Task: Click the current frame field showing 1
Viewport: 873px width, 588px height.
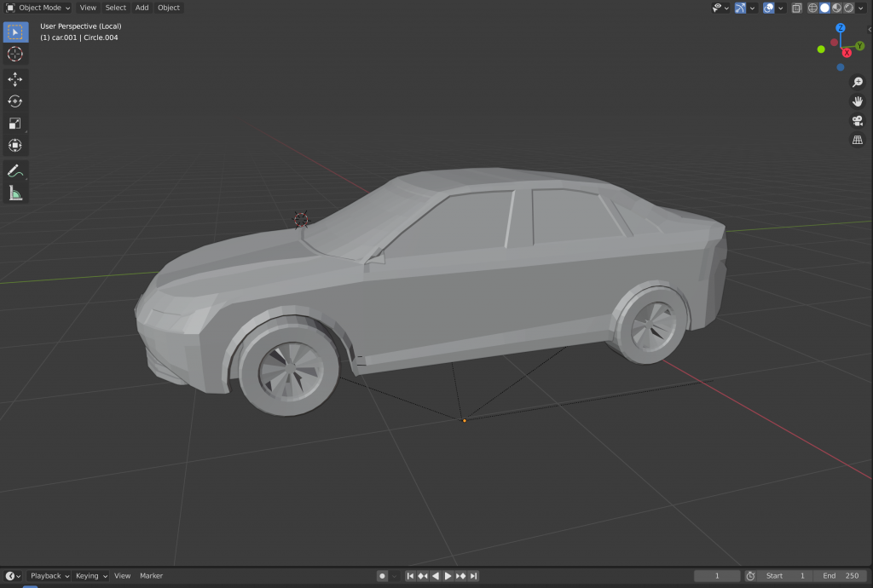Action: tap(717, 576)
